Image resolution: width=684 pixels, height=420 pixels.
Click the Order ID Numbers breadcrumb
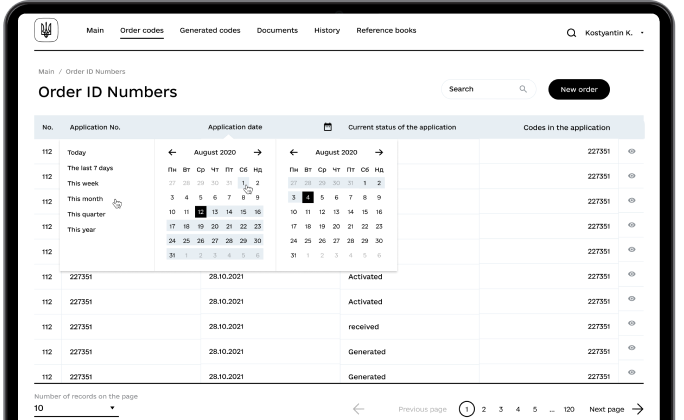[95, 72]
